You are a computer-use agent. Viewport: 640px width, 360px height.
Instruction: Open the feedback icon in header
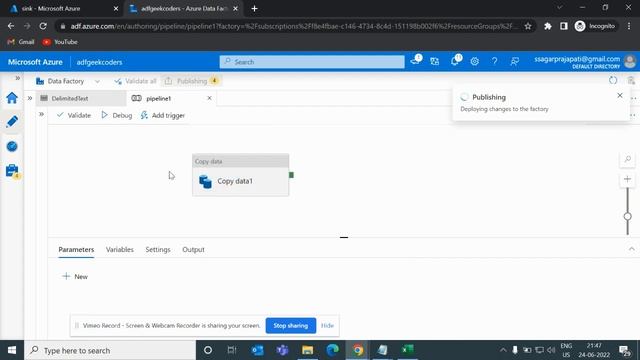515,62
